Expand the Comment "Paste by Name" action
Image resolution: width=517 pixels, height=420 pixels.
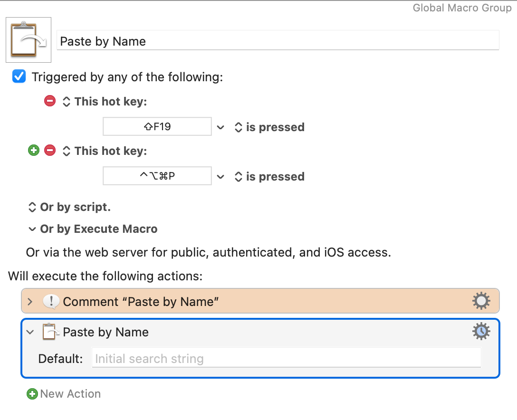[x=30, y=302]
